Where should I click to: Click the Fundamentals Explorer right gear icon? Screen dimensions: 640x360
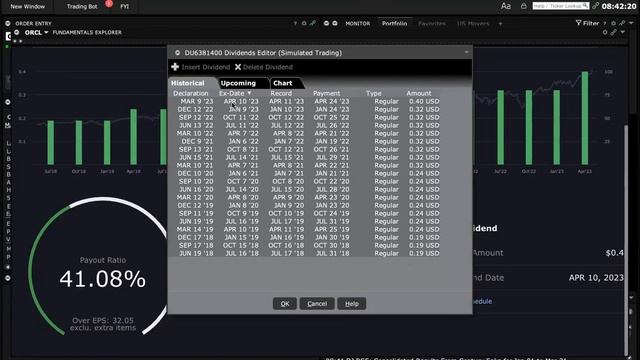point(605,32)
